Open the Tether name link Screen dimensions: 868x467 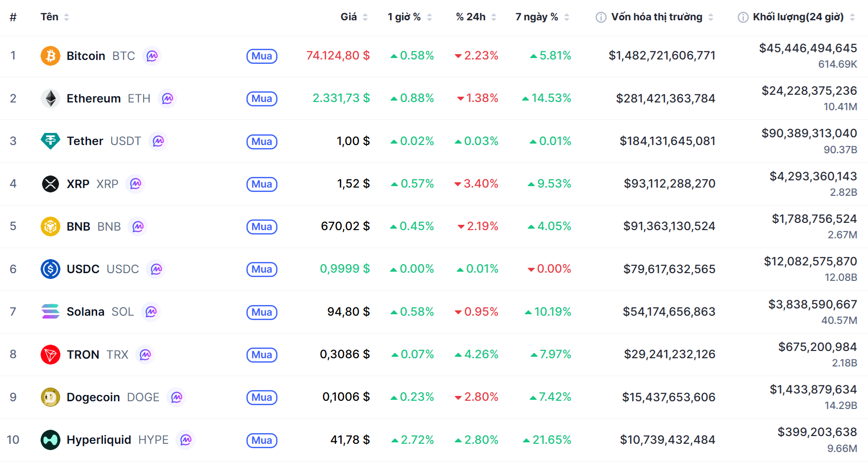coord(85,141)
